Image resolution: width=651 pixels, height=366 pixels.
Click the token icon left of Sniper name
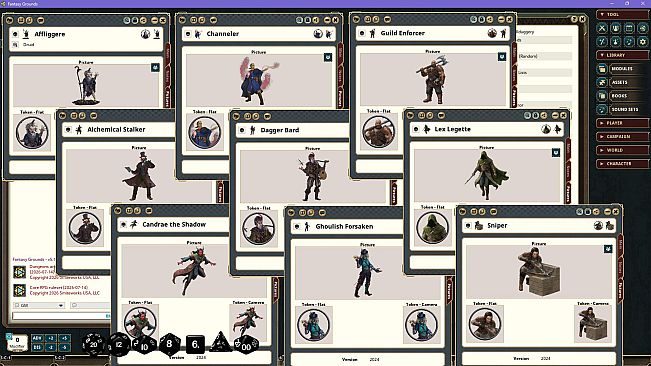[x=479, y=225]
